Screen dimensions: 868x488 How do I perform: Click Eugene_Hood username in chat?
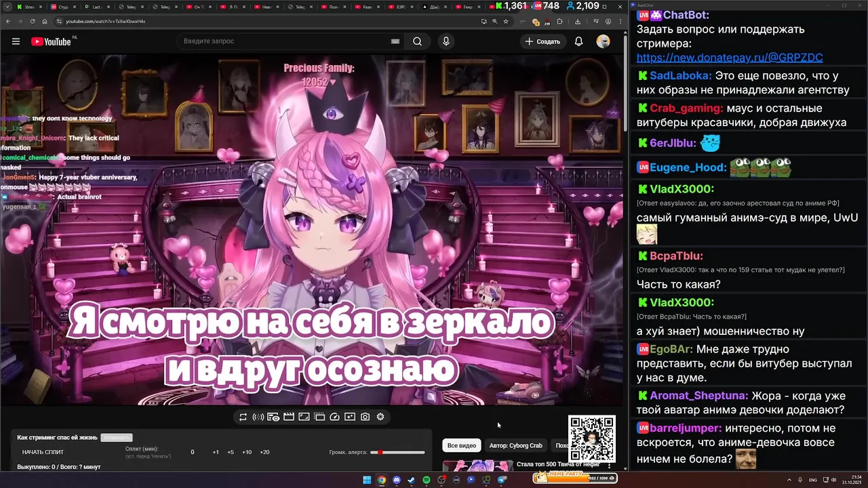(x=688, y=167)
